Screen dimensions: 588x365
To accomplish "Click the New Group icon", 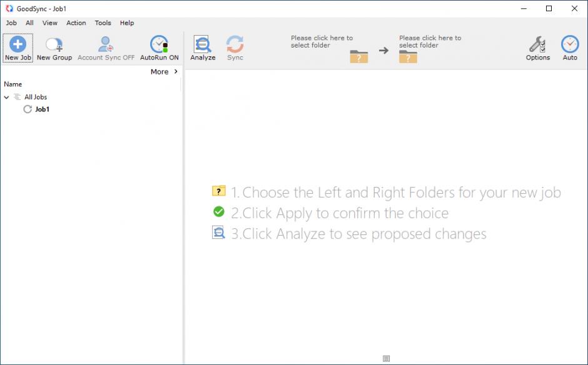I will [x=54, y=44].
